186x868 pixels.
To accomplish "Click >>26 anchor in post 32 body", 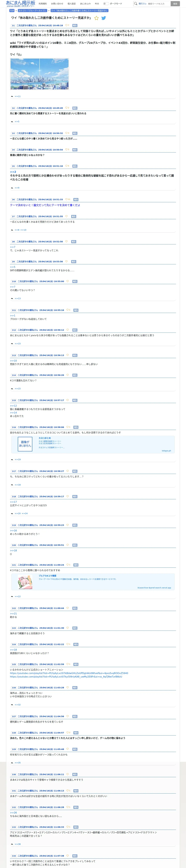I will click(13, 812).
